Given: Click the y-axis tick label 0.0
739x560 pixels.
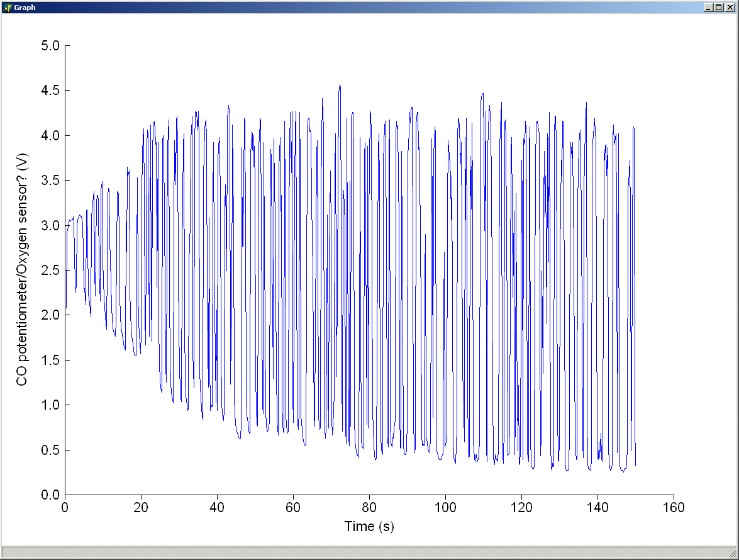Looking at the screenshot, I should [50, 495].
